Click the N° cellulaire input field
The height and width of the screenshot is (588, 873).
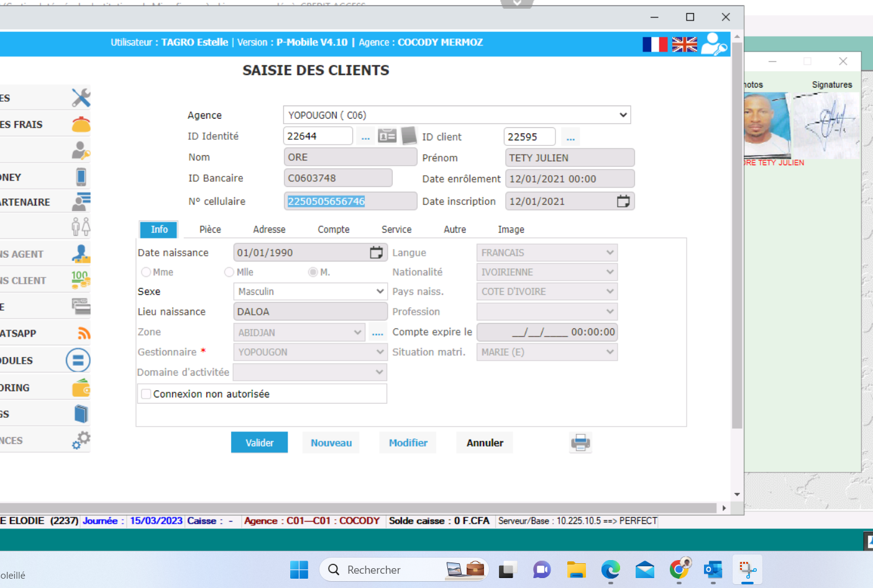(350, 201)
